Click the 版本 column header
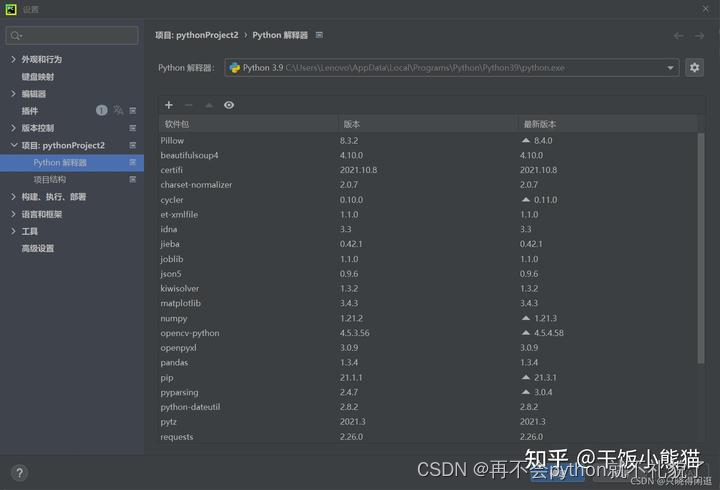The height and width of the screenshot is (490, 720). coord(428,124)
